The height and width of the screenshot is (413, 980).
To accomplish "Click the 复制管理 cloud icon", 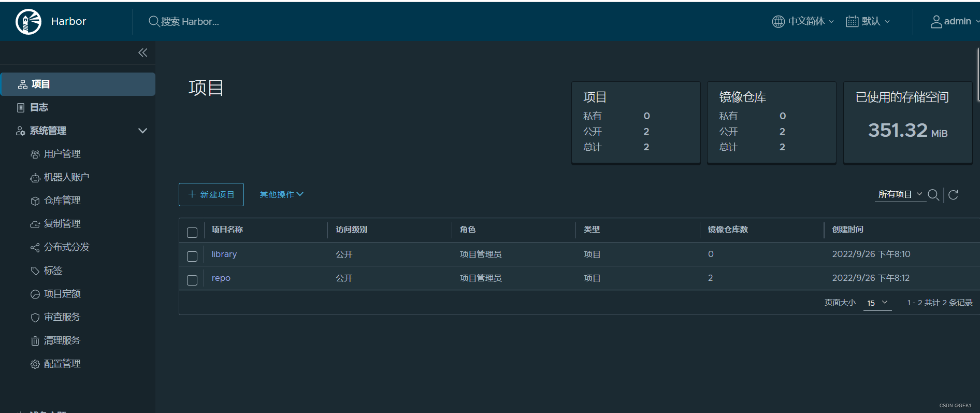I will [x=35, y=224].
